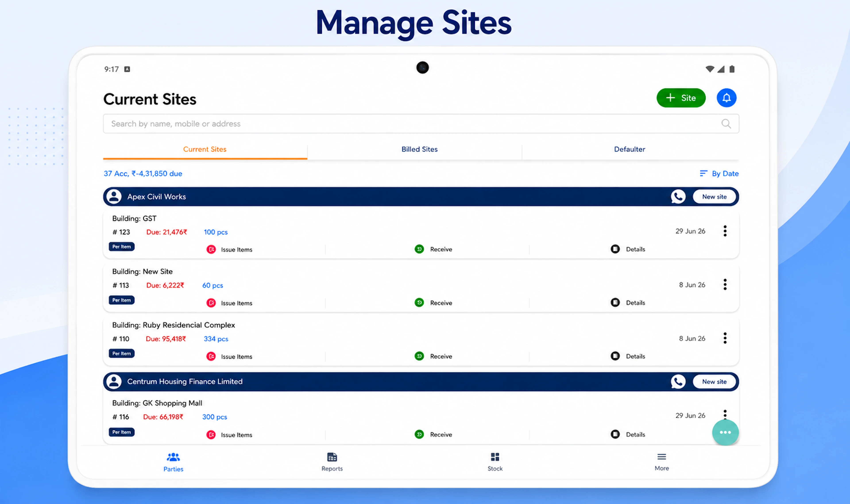The width and height of the screenshot is (850, 504).
Task: Open the Reports bottom navigation tab
Action: coord(332,462)
